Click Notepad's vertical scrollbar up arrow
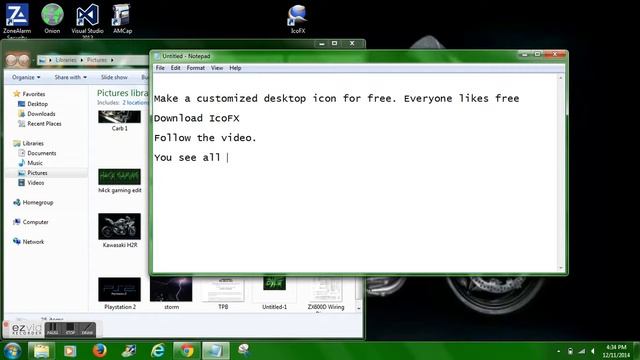The width and height of the screenshot is (640, 360). [561, 78]
